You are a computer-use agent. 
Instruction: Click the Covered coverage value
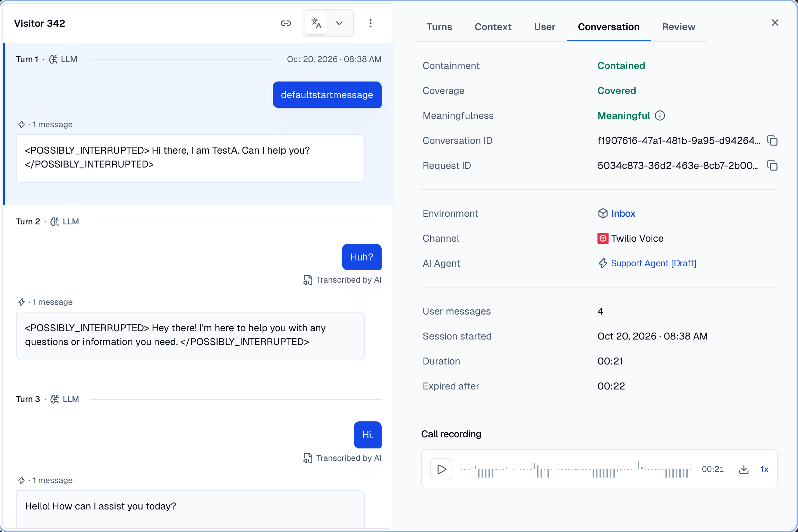617,91
